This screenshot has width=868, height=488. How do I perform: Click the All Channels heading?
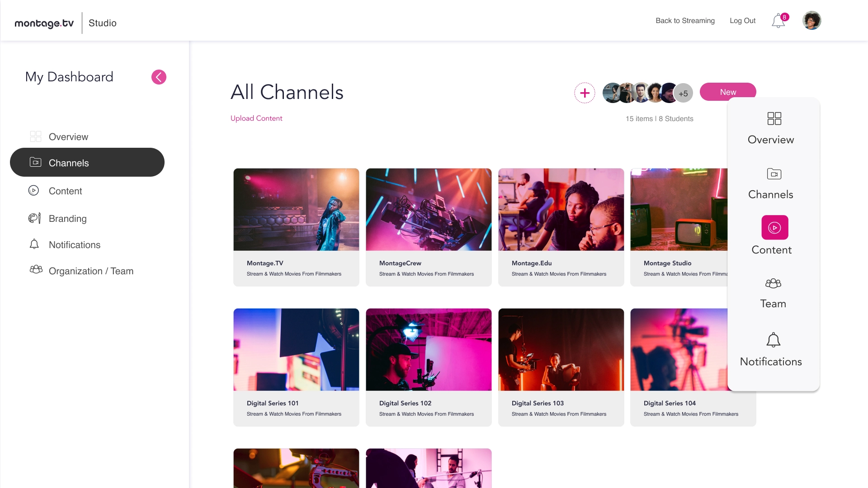pyautogui.click(x=287, y=92)
